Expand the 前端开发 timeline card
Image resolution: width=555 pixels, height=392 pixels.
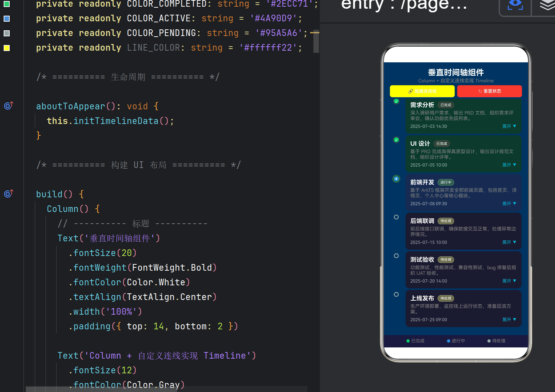point(509,204)
